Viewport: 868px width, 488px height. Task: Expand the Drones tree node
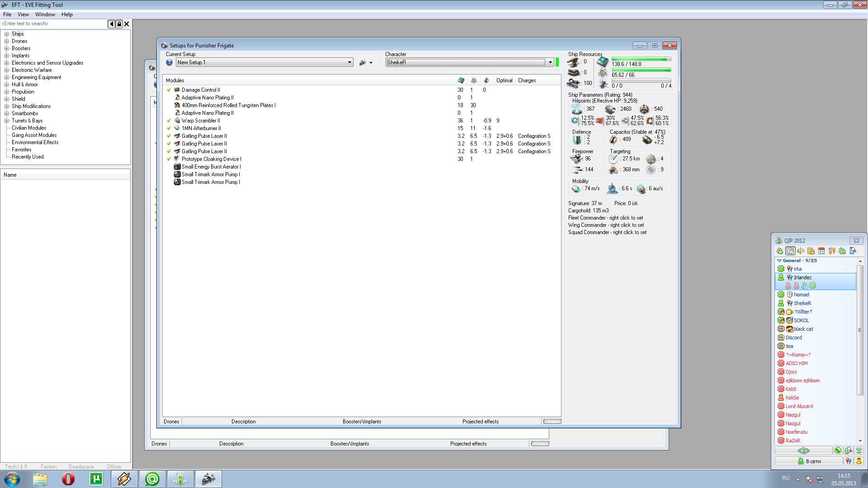7,41
